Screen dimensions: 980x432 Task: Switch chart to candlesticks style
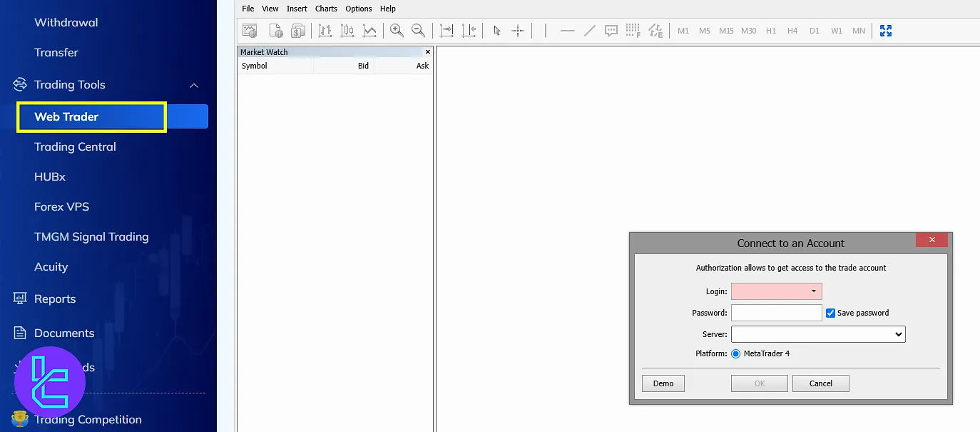pyautogui.click(x=347, y=31)
